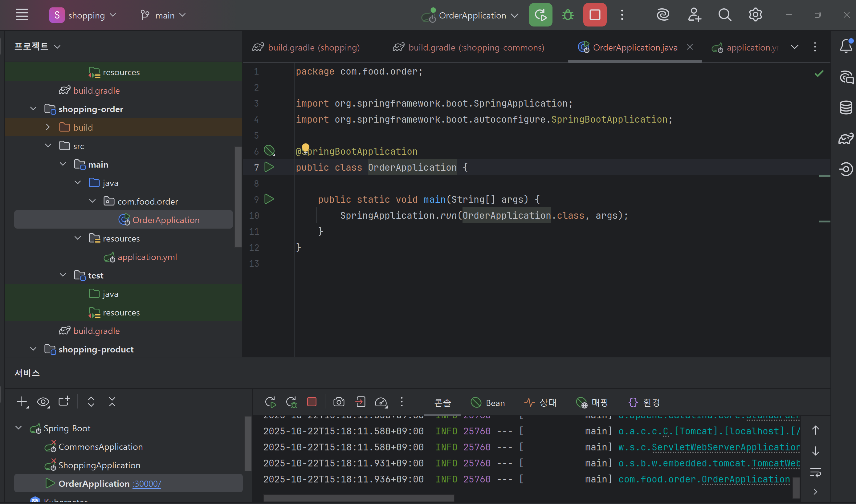
Task: Toggle soft-wrap in console output
Action: tap(815, 472)
